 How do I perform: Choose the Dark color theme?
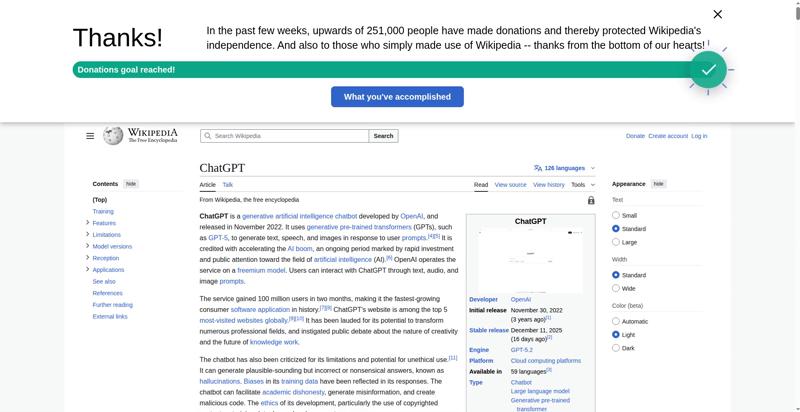tap(616, 348)
